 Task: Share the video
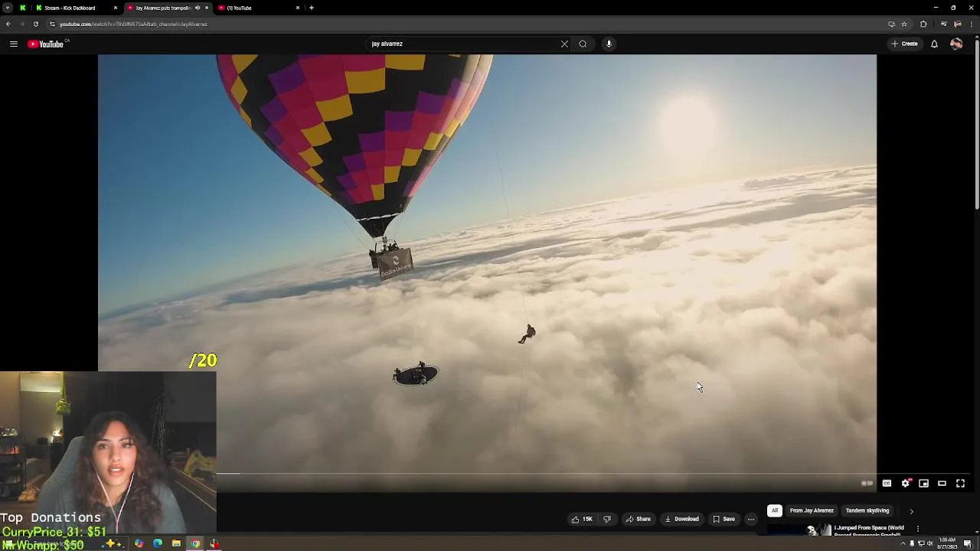[639, 519]
